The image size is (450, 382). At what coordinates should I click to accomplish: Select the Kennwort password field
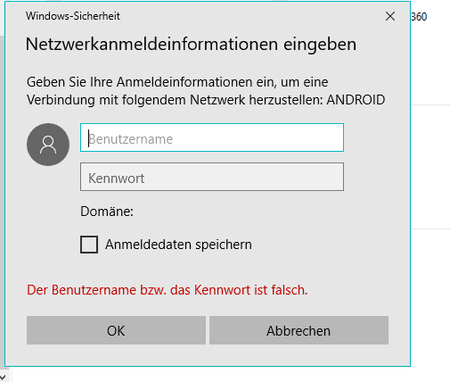212,177
